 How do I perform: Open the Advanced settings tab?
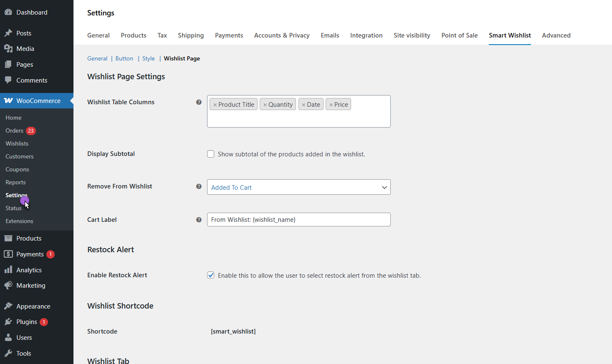pyautogui.click(x=556, y=35)
